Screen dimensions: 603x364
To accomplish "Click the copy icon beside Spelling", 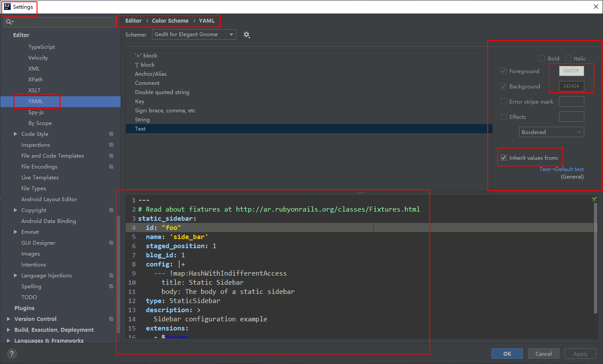I will 111,286.
